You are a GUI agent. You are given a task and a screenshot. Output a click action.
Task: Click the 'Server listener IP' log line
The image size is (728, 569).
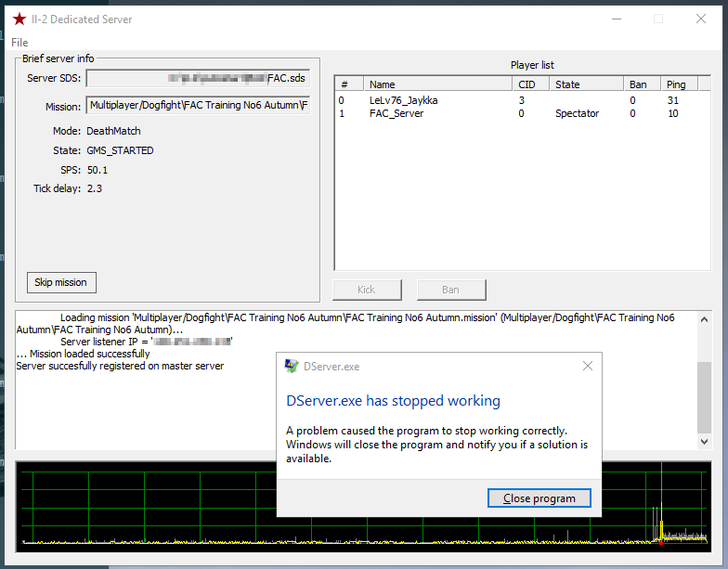pyautogui.click(x=147, y=342)
